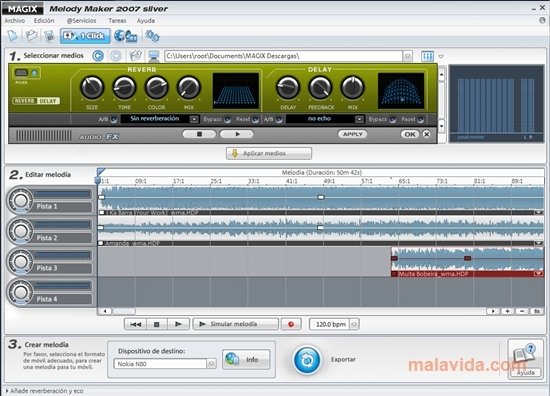The width and height of the screenshot is (550, 396).
Task: Expand the small arrow beside view options icon
Action: pyautogui.click(x=441, y=56)
